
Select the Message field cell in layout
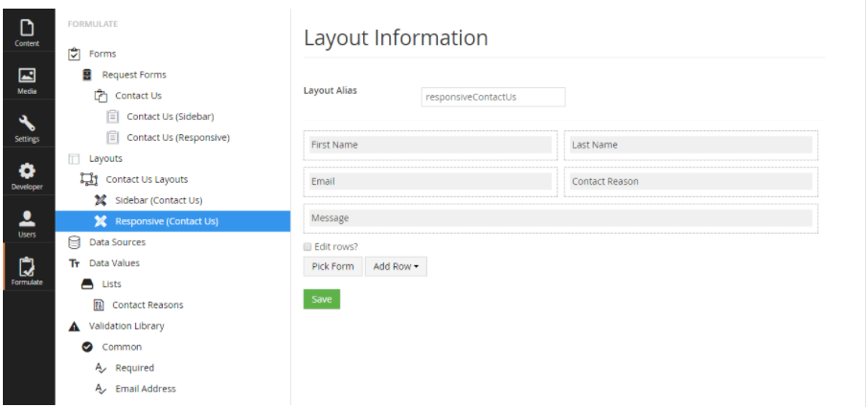560,218
